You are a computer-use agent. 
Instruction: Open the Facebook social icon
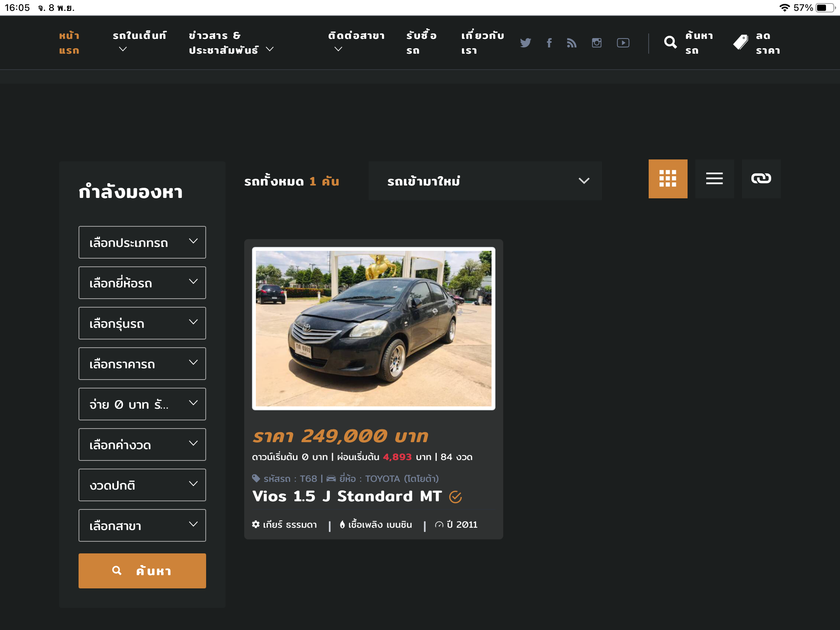coord(549,43)
